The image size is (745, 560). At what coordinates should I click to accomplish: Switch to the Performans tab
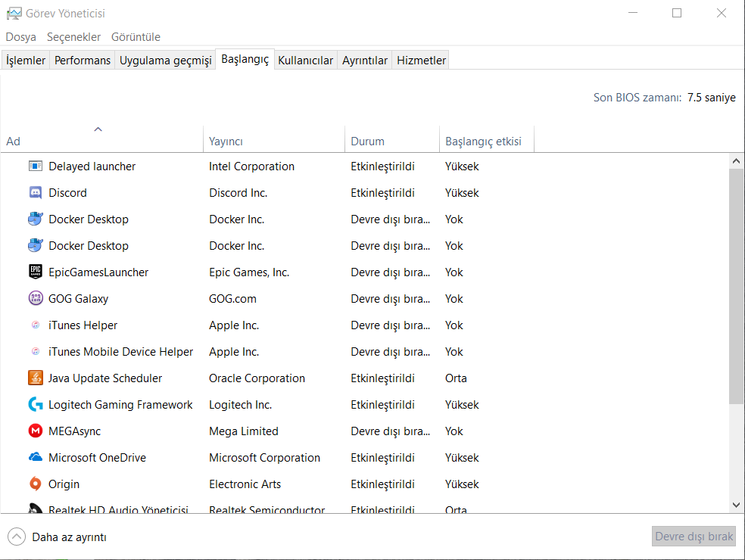coord(83,61)
